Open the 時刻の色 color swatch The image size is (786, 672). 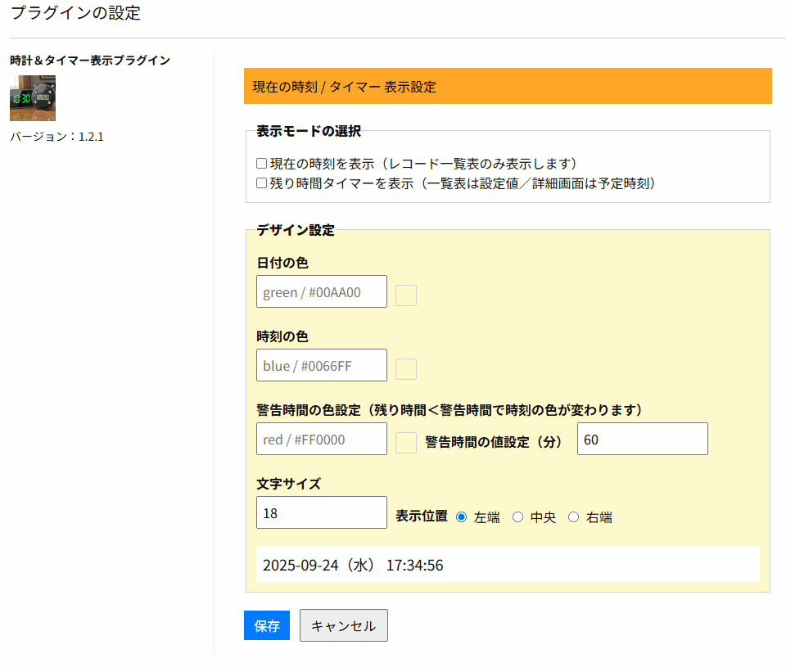(x=406, y=369)
